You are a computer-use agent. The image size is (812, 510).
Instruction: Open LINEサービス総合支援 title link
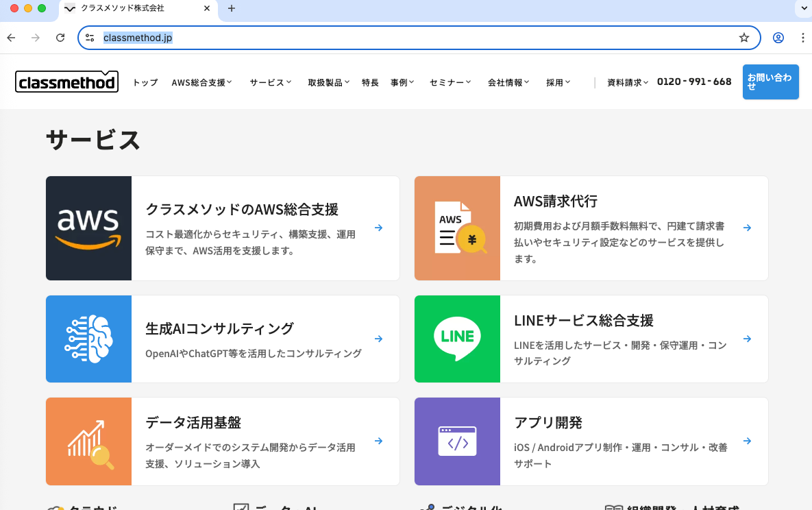[x=584, y=320]
